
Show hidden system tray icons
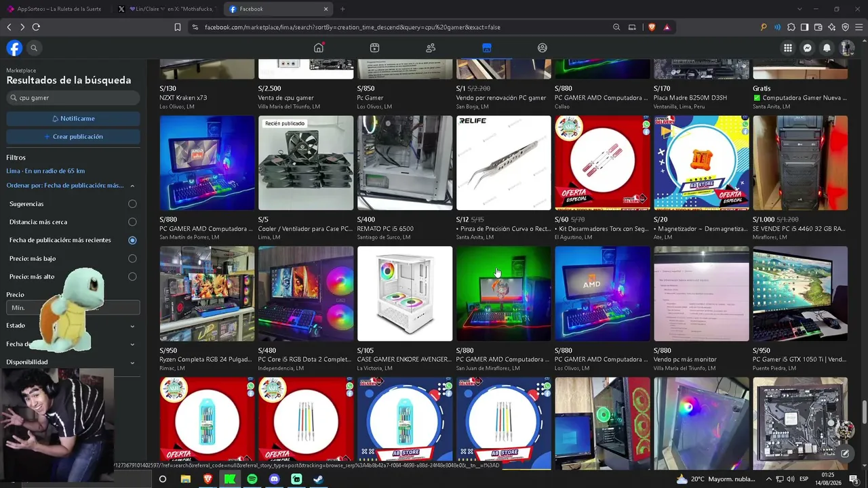(x=769, y=479)
